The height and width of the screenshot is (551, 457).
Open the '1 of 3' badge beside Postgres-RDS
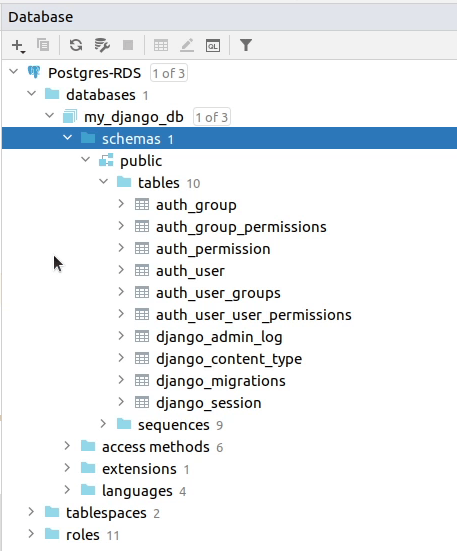pos(169,73)
